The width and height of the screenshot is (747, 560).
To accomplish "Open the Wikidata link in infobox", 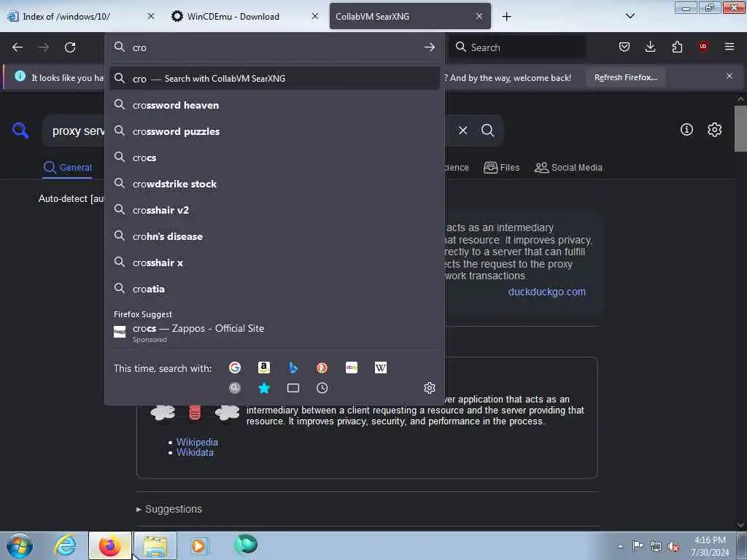I will click(x=195, y=452).
